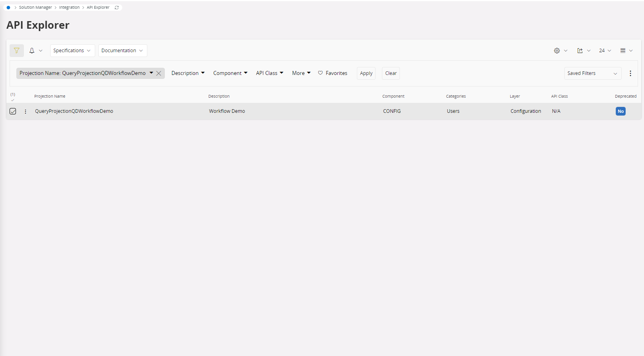Image resolution: width=644 pixels, height=356 pixels.
Task: Sort by Projection Name column header
Action: (50, 96)
